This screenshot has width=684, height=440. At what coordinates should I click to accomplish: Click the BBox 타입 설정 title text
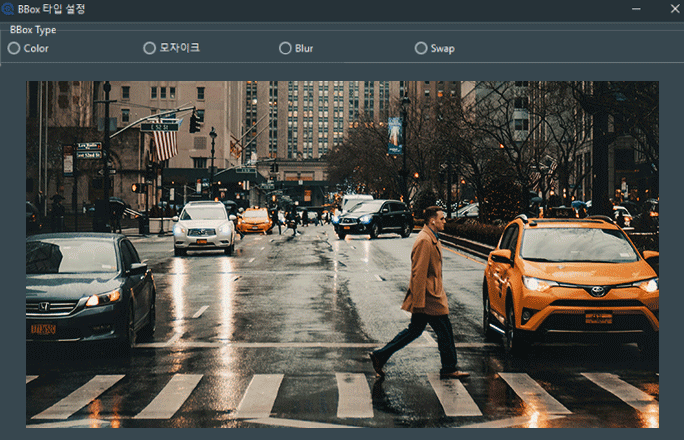coord(51,9)
